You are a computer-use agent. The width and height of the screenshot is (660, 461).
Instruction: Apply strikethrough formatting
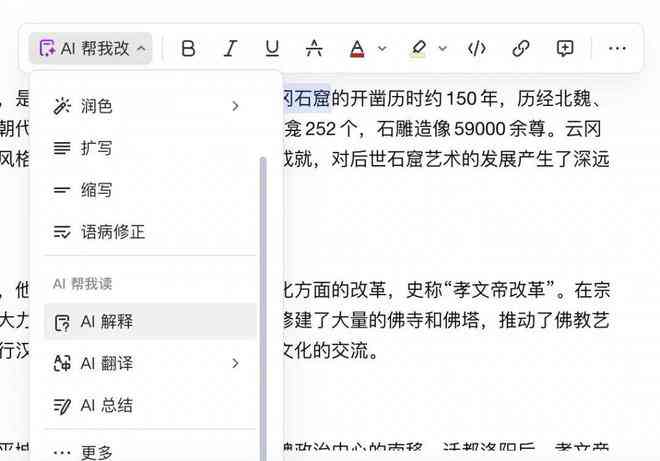(314, 49)
